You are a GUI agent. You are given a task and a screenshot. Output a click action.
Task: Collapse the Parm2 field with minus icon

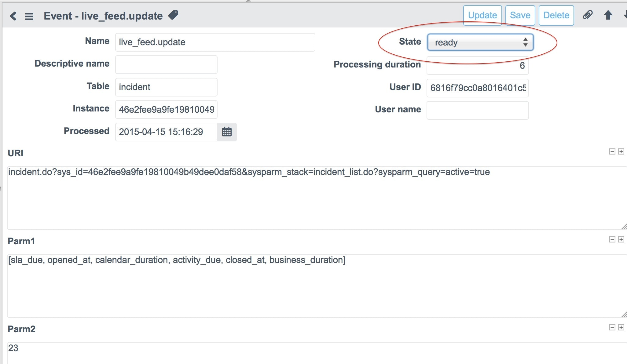612,327
